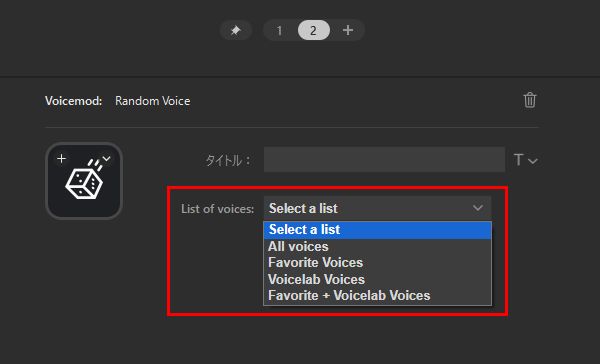600x364 pixels.
Task: Click the pin icon beside page tabs
Action: point(236,30)
